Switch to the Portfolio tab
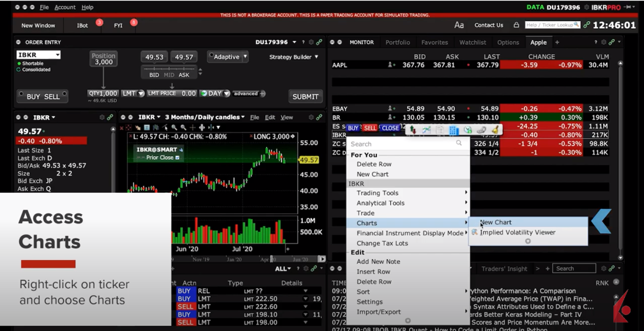 (x=397, y=42)
